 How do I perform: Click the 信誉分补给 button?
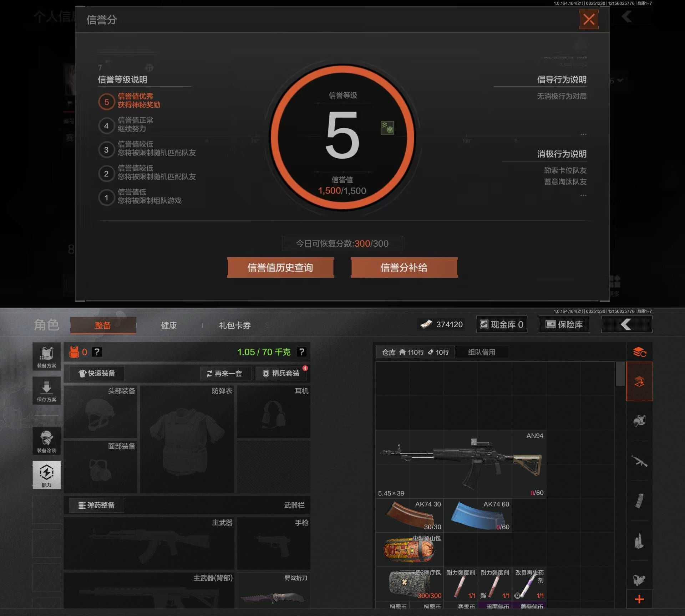404,267
